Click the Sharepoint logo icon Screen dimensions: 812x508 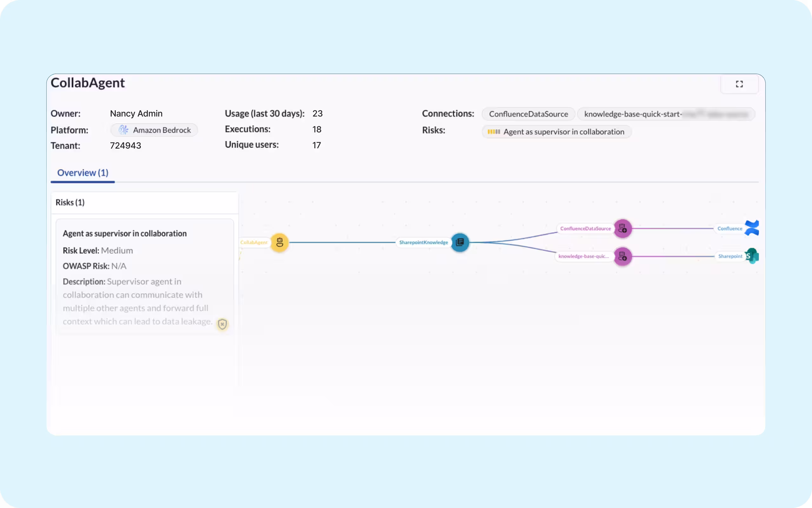(x=752, y=256)
